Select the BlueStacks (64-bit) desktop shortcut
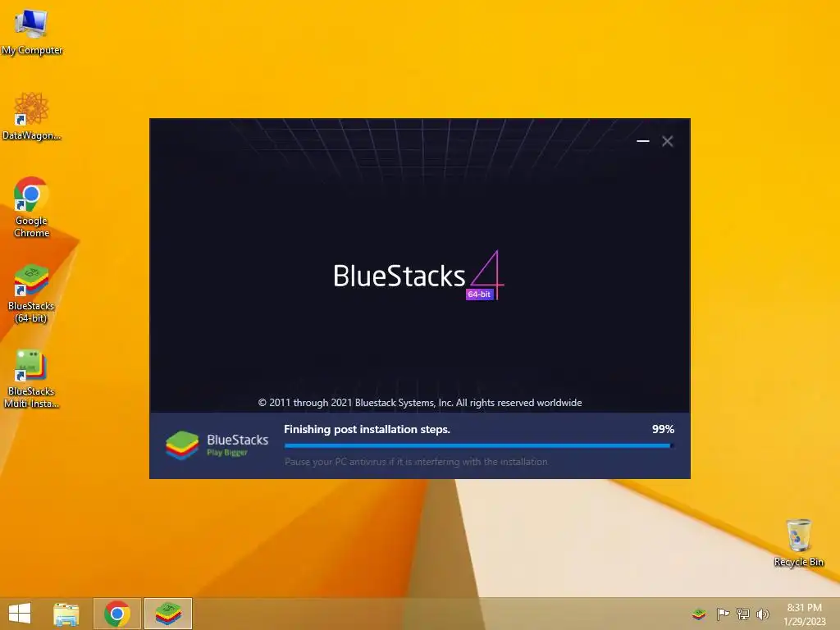This screenshot has height=630, width=840. (31, 294)
